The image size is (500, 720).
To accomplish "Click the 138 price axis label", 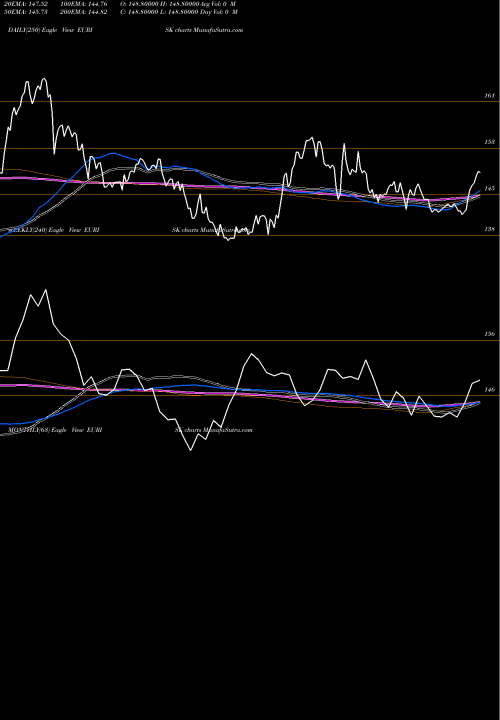I will (489, 229).
